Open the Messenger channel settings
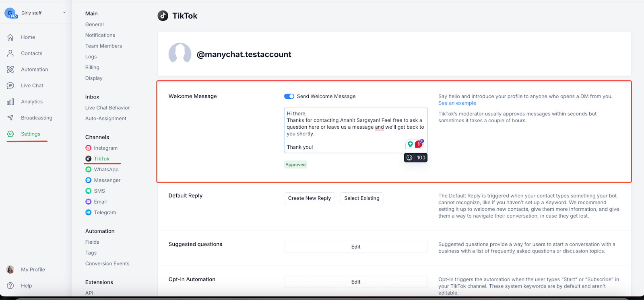Image resolution: width=644 pixels, height=300 pixels. [107, 180]
